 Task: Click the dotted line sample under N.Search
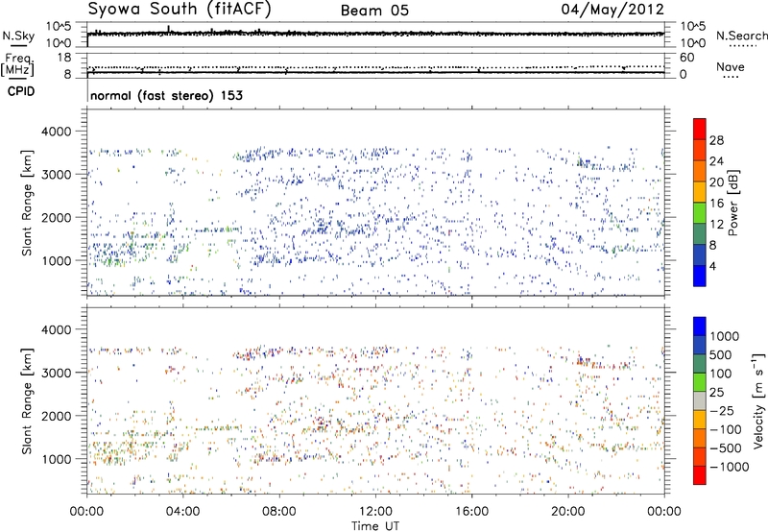click(x=742, y=45)
